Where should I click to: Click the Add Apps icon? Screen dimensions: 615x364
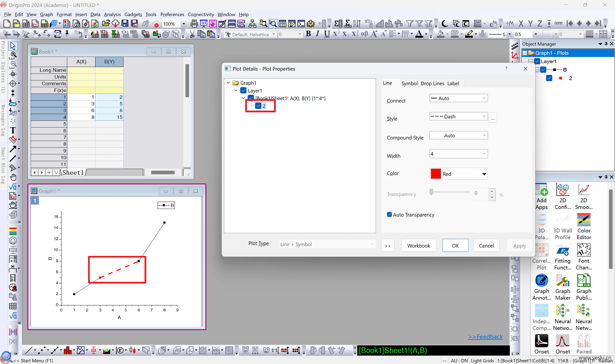(541, 197)
